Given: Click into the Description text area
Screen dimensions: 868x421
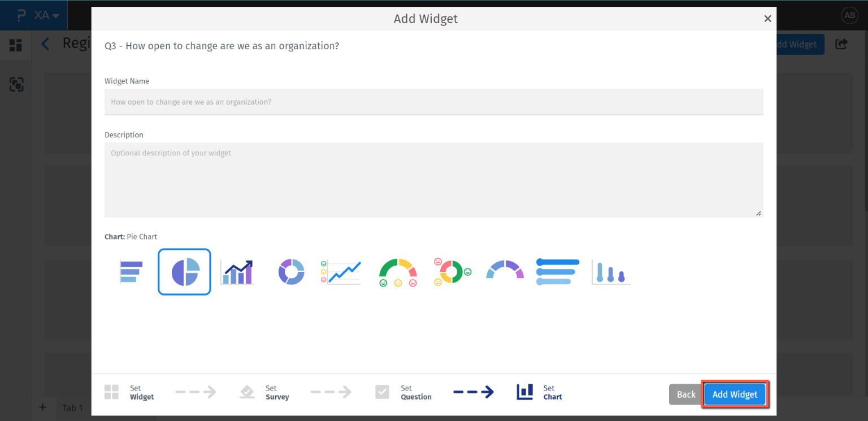Looking at the screenshot, I should [x=433, y=180].
